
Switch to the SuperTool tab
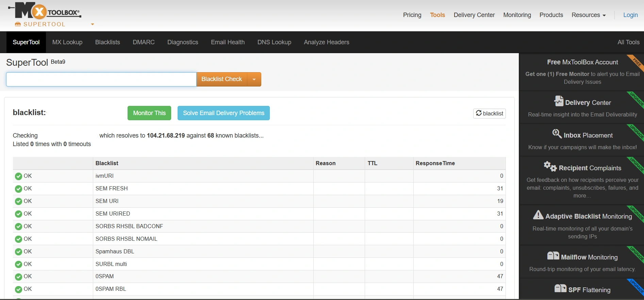[26, 42]
